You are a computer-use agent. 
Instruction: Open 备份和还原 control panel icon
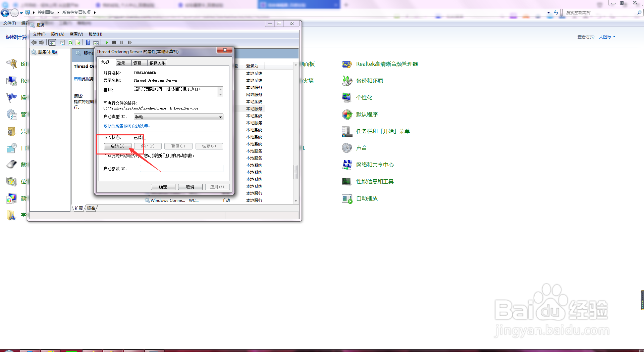coord(347,81)
